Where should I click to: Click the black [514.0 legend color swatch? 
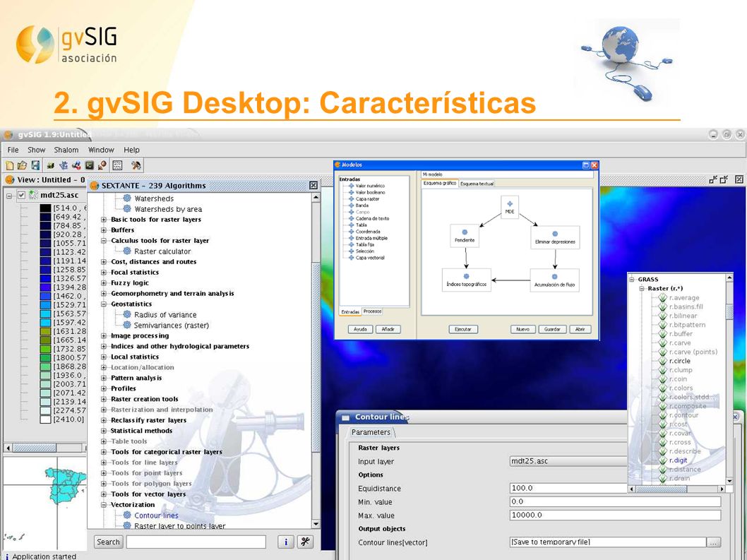click(45, 208)
